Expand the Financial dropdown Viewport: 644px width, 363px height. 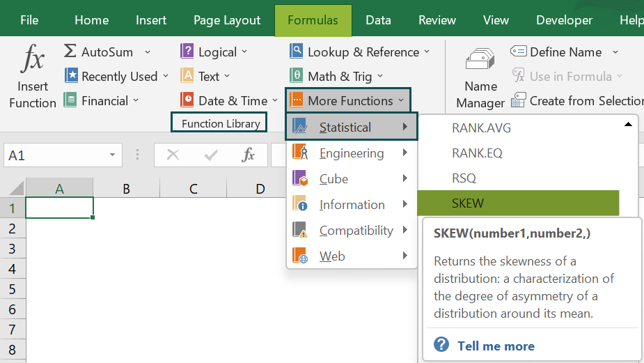pyautogui.click(x=136, y=100)
